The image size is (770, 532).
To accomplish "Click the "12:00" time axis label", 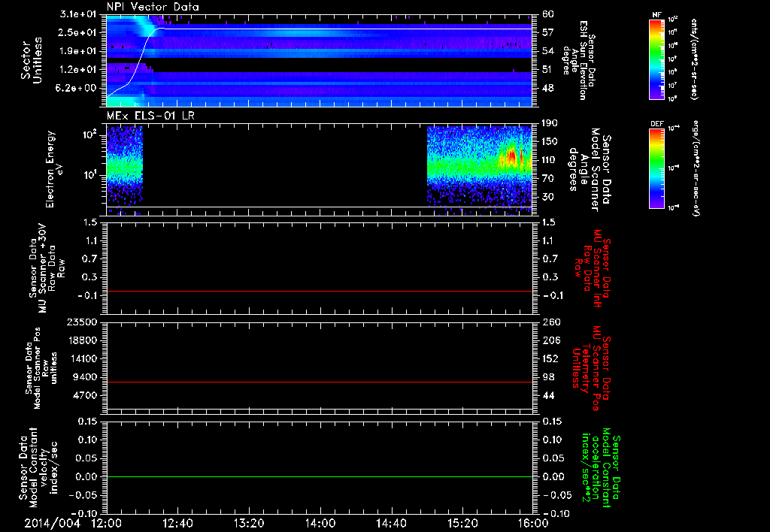I will [x=107, y=523].
